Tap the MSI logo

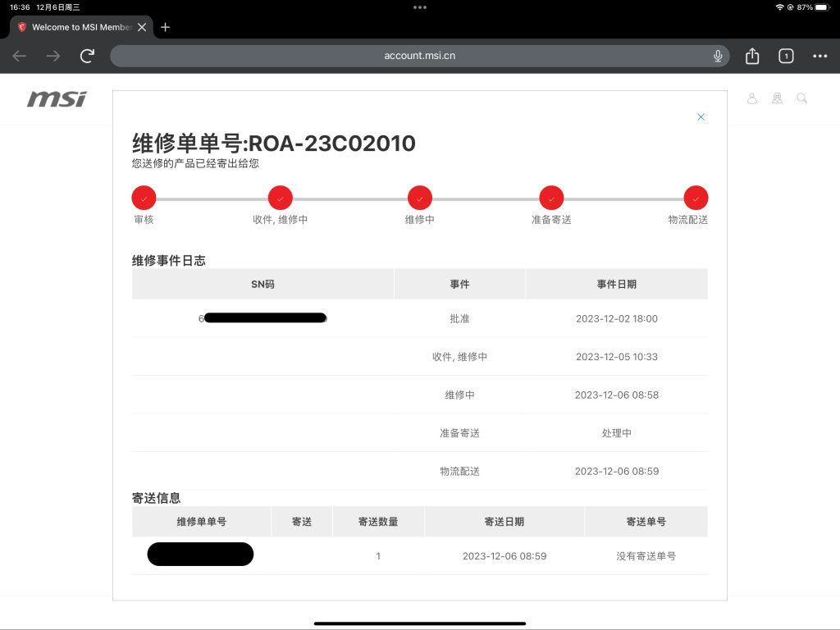[57, 99]
